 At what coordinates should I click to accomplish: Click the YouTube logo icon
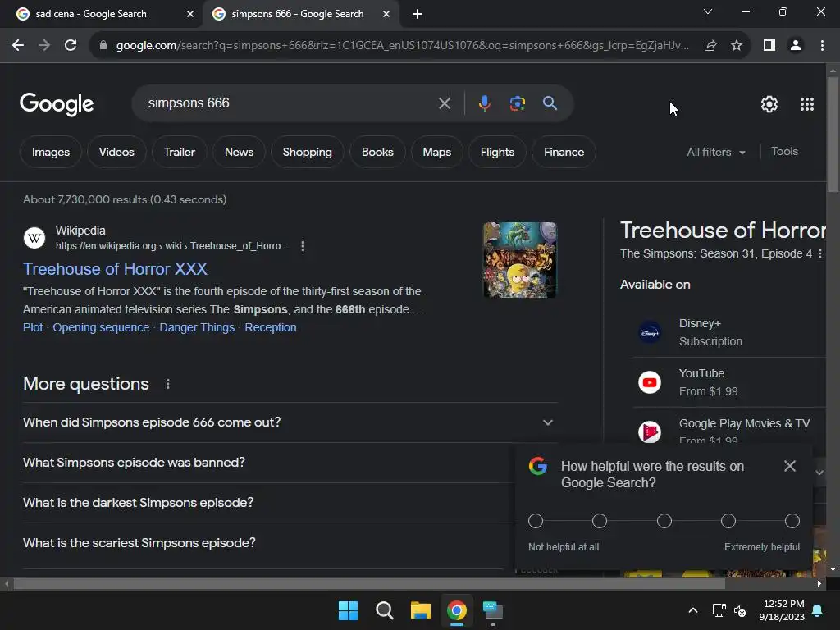point(650,382)
